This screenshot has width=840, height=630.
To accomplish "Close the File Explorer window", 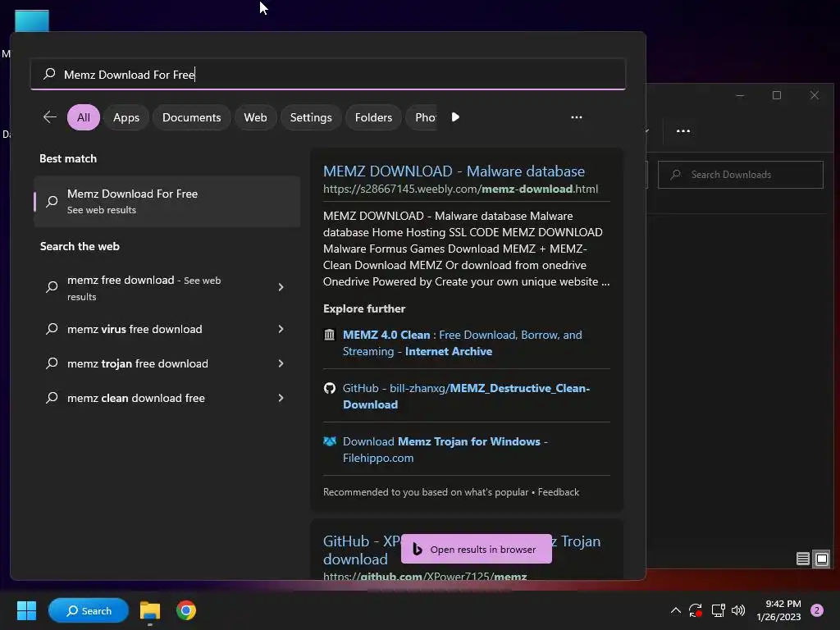I will click(x=815, y=95).
